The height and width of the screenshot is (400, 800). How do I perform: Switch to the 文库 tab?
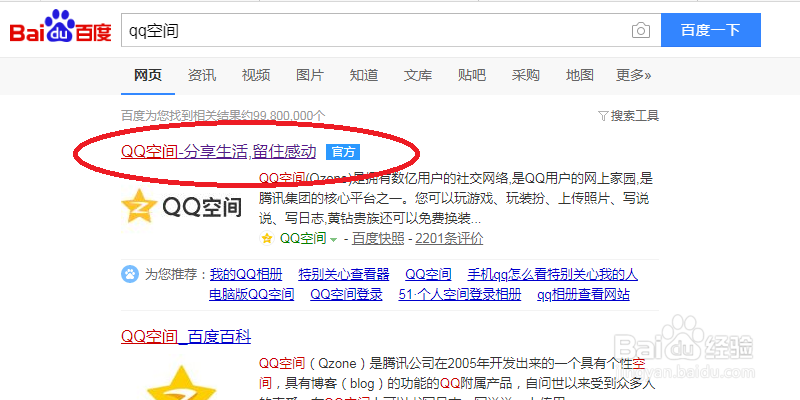(x=418, y=76)
